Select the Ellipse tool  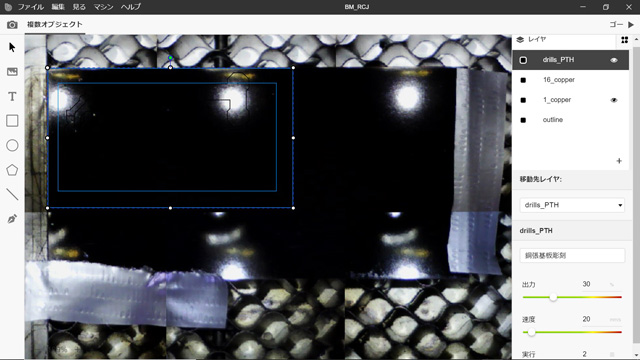tap(12, 145)
